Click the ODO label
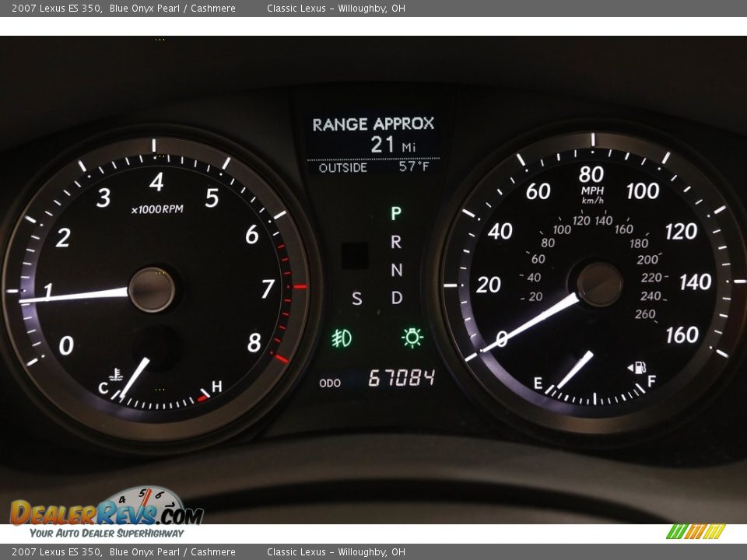747x560 pixels. click(330, 383)
